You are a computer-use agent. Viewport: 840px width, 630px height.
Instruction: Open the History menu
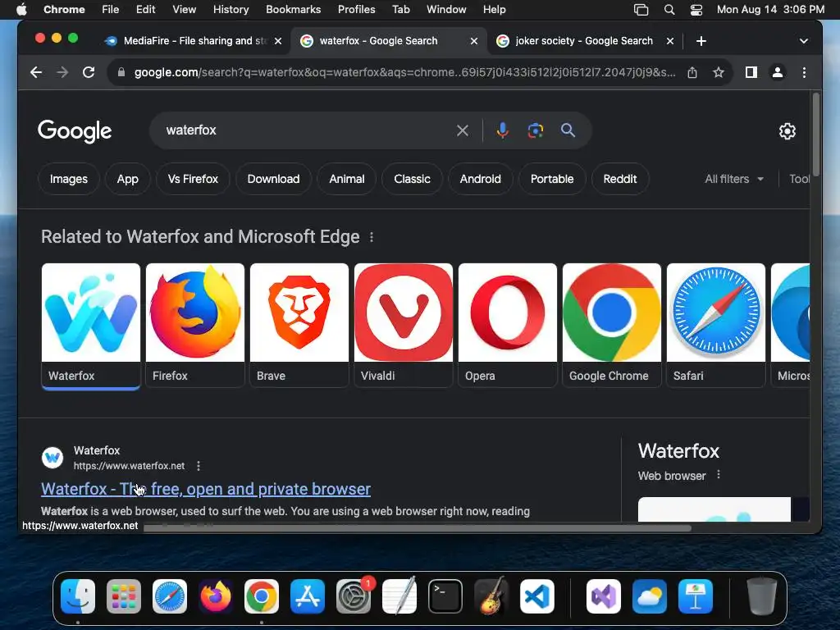coord(231,10)
